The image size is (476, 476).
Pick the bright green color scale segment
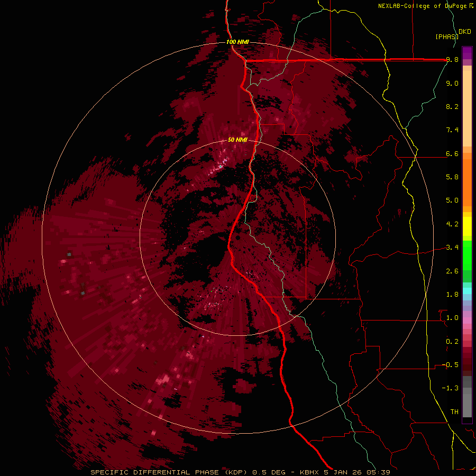click(x=467, y=255)
